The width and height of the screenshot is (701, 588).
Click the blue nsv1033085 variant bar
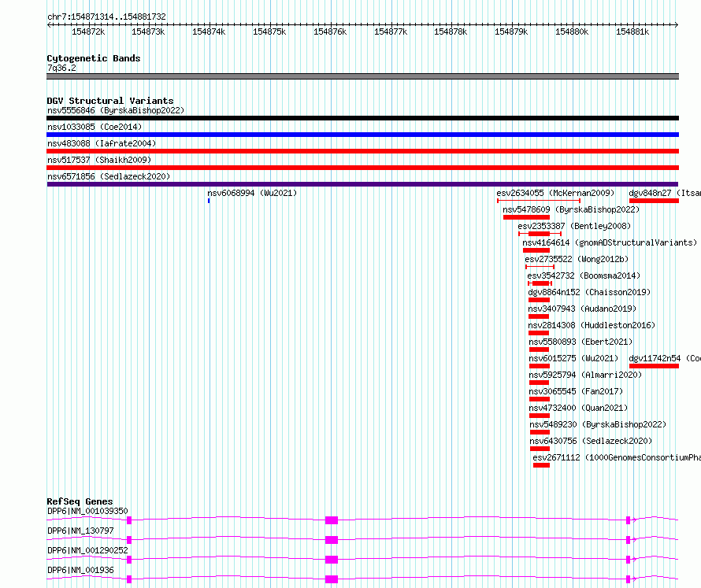(362, 135)
